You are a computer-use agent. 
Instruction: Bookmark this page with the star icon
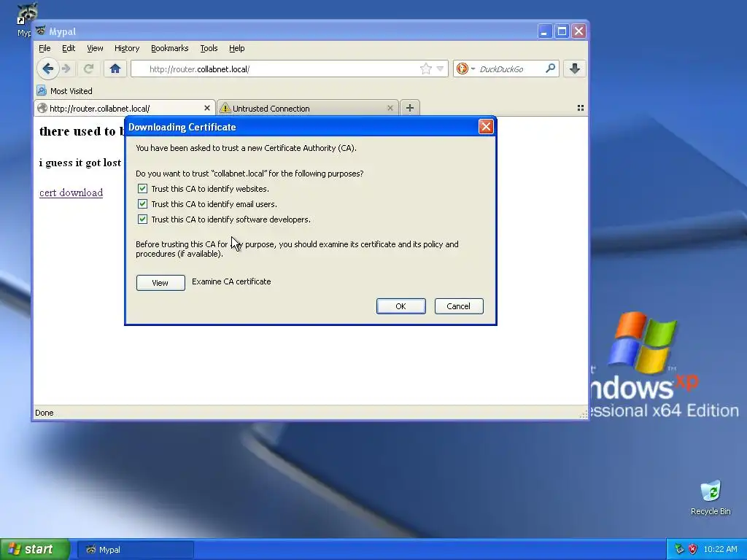coord(426,69)
